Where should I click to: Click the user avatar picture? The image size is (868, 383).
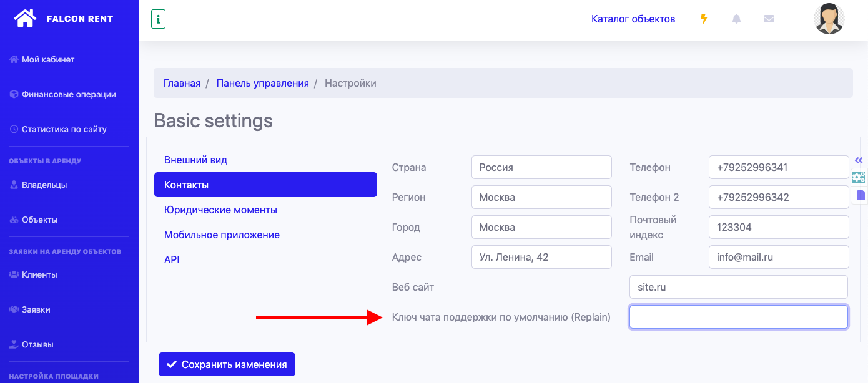[829, 19]
